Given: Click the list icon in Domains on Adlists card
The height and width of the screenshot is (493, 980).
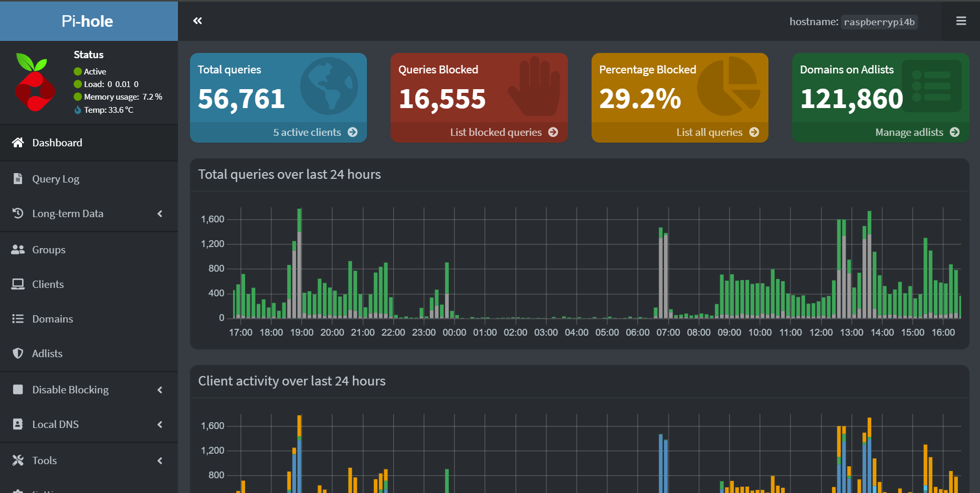Looking at the screenshot, I should click(932, 86).
